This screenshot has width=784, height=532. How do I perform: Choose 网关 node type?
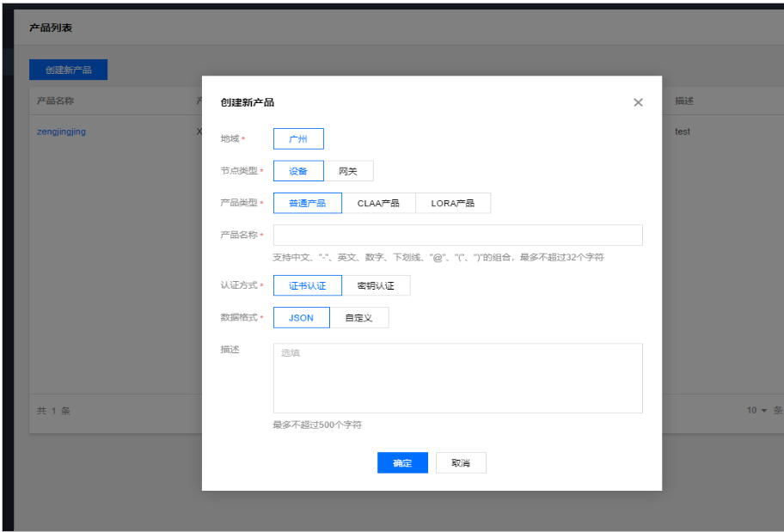coord(348,171)
